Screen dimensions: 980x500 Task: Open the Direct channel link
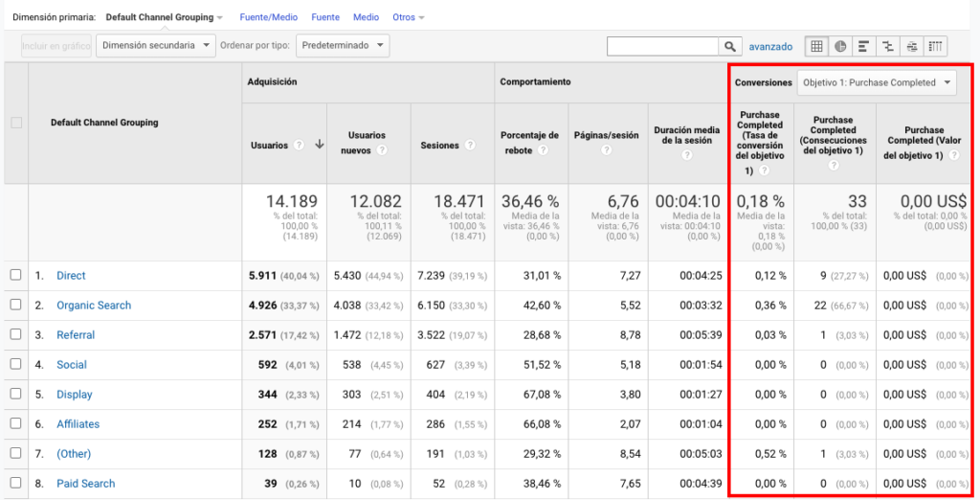click(x=71, y=275)
